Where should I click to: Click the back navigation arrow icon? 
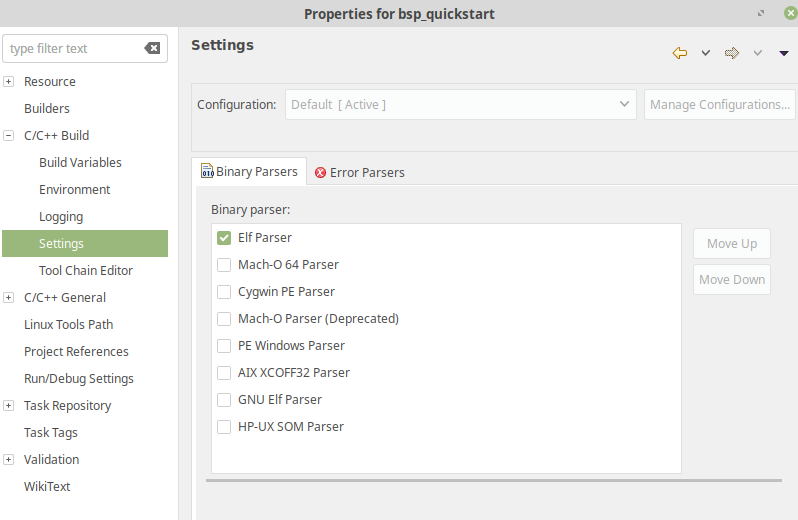[679, 53]
